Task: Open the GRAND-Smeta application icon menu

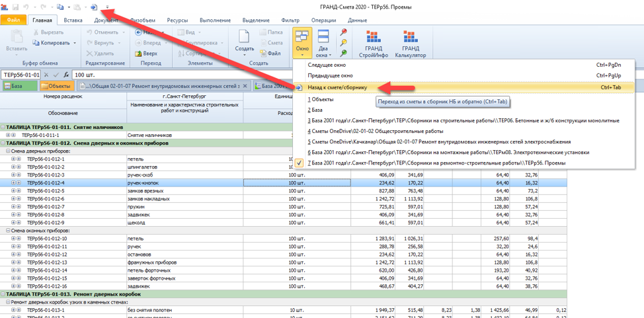Action: point(5,7)
